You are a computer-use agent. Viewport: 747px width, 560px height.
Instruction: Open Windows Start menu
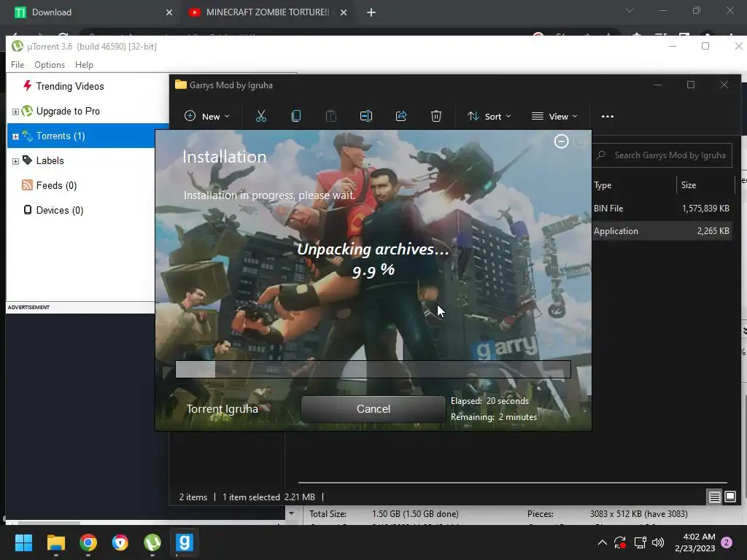pyautogui.click(x=23, y=542)
